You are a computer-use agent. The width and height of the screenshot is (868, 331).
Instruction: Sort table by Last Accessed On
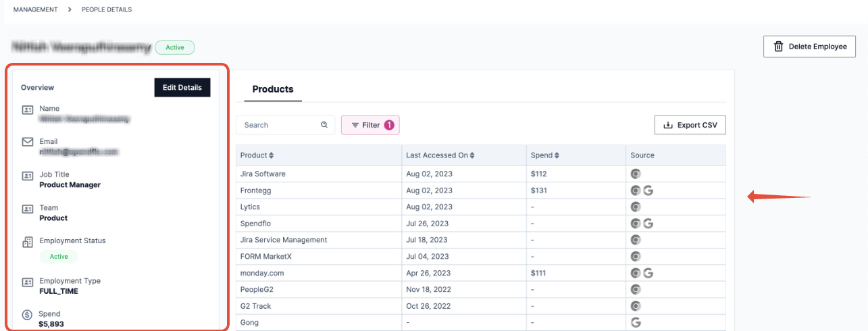[440, 155]
